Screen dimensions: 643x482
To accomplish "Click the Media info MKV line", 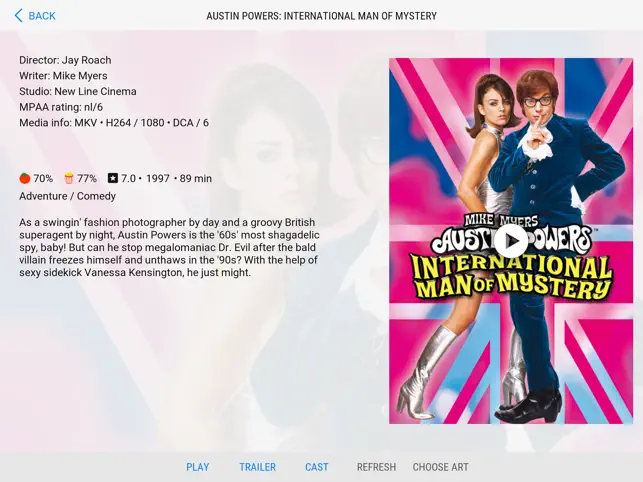I will click(114, 123).
